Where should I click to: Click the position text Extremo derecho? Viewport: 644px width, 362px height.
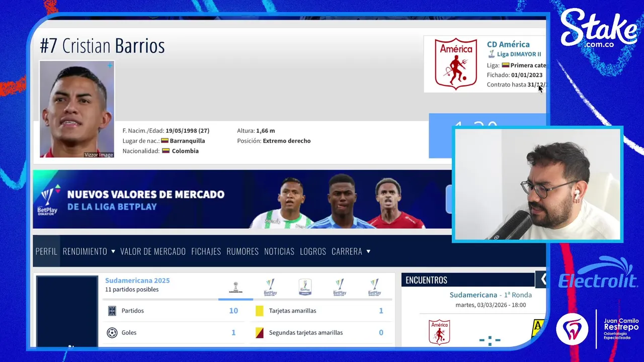point(287,141)
